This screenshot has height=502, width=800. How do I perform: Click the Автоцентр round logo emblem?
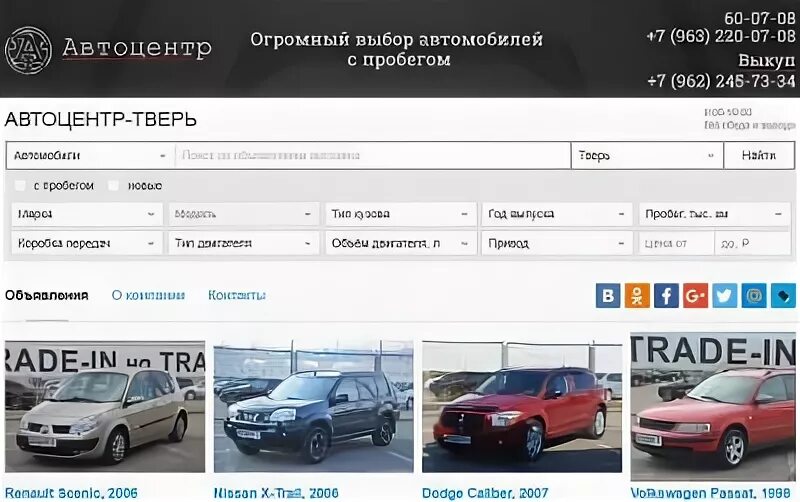[x=29, y=50]
